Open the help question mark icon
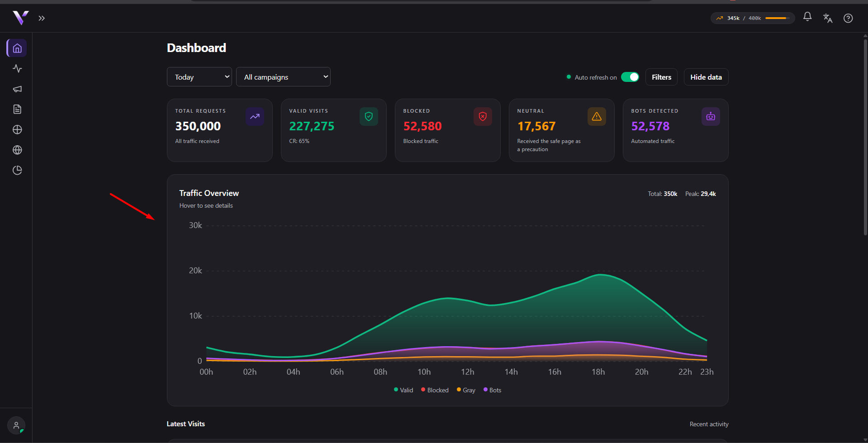 848,18
